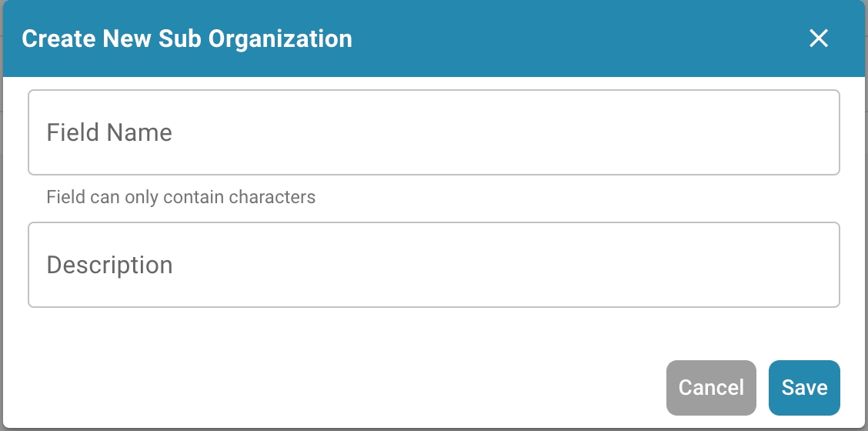The height and width of the screenshot is (431, 868).
Task: Click the X icon in the header
Action: (819, 38)
